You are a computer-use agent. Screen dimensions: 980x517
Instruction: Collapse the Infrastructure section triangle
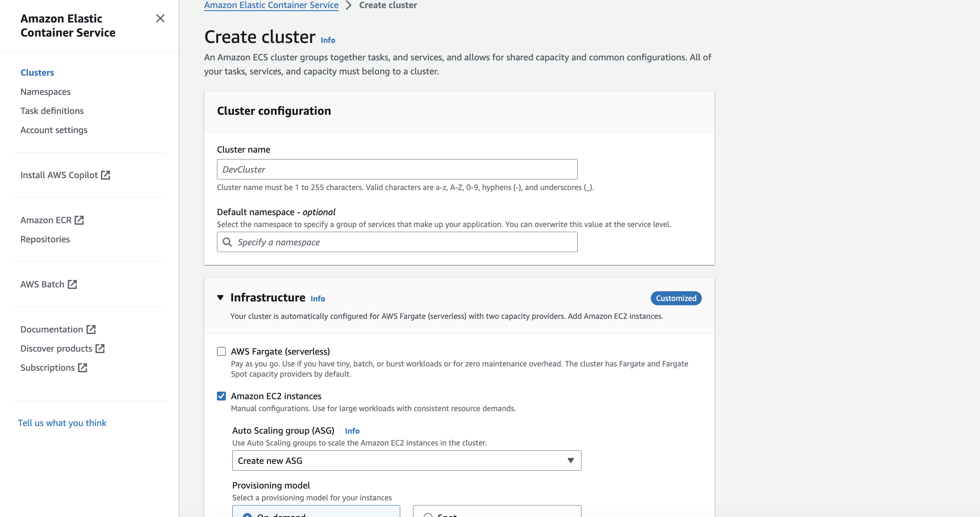tap(220, 298)
